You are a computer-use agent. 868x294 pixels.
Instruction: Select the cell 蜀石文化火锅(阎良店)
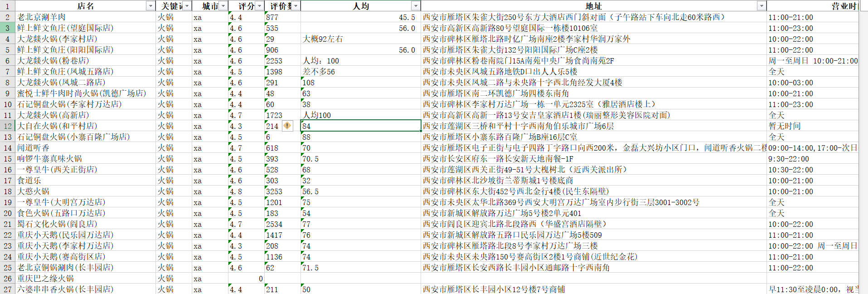pyautogui.click(x=86, y=224)
